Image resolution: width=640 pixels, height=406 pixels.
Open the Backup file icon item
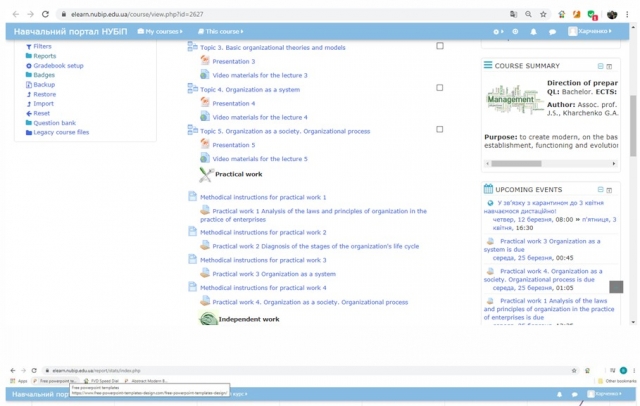click(x=29, y=85)
